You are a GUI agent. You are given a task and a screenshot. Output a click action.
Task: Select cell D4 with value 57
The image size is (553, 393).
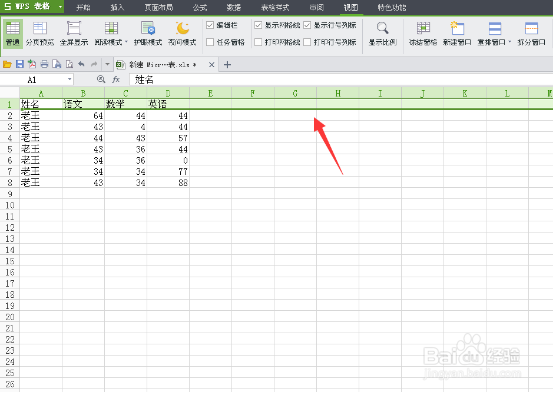point(168,138)
